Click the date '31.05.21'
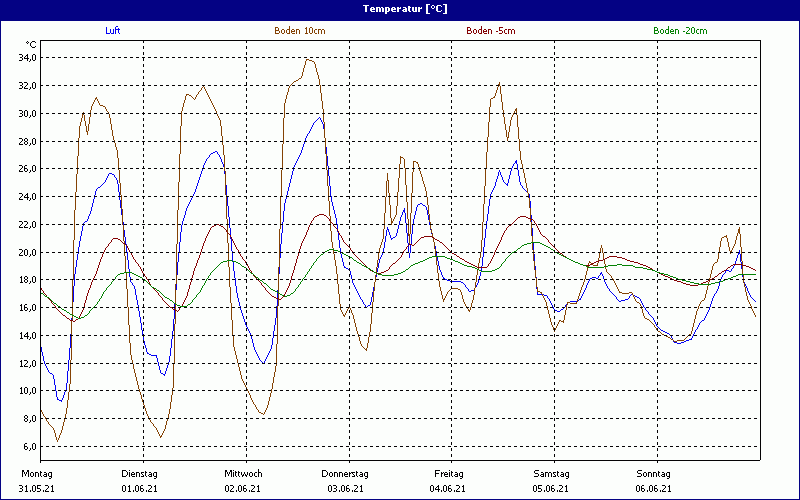 click(x=36, y=488)
